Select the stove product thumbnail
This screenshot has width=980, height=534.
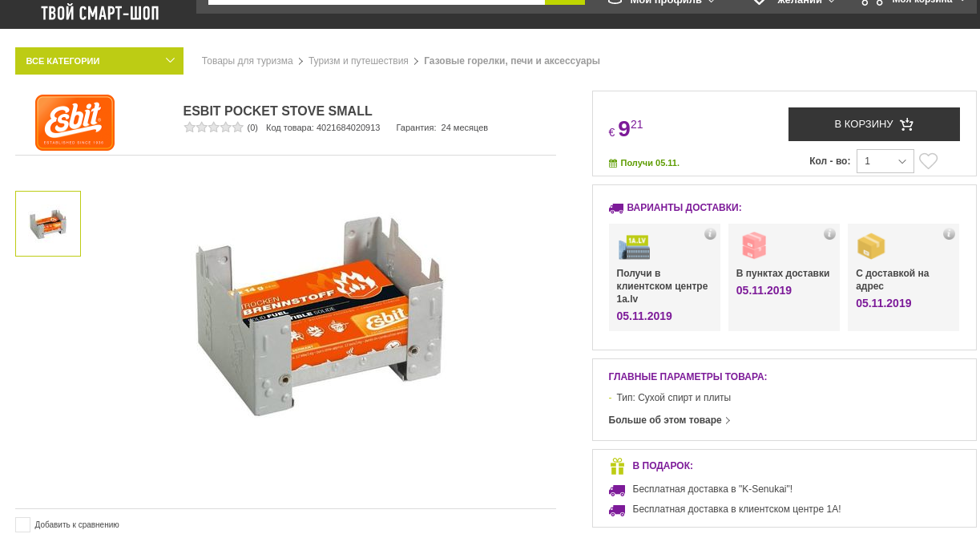48,224
